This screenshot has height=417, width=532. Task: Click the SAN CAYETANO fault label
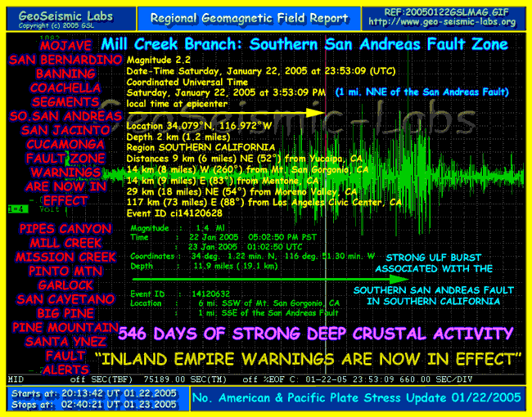click(65, 299)
